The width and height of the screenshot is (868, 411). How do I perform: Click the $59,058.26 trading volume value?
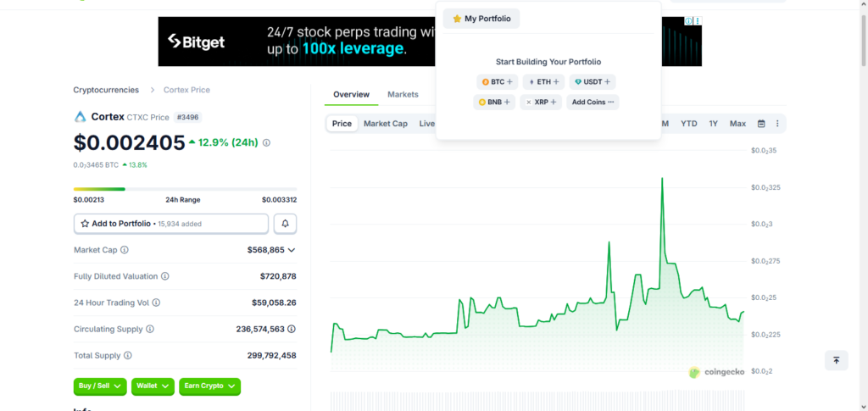coord(274,303)
